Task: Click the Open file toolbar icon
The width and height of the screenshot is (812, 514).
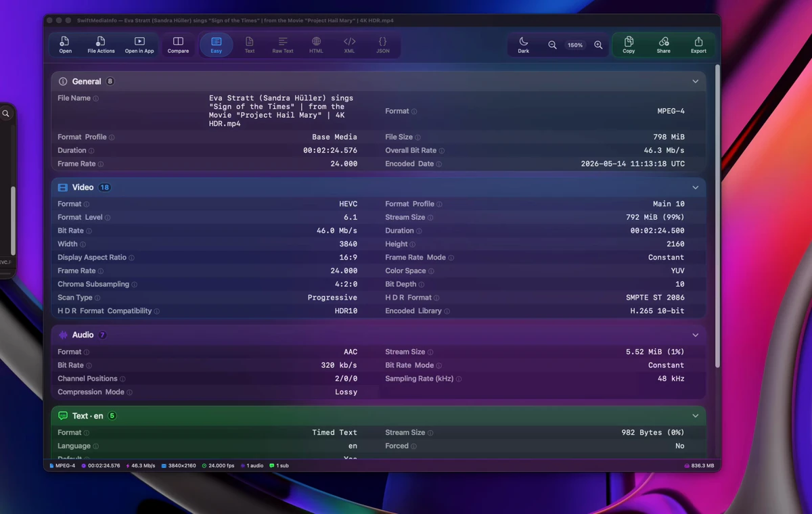Action: click(65, 45)
